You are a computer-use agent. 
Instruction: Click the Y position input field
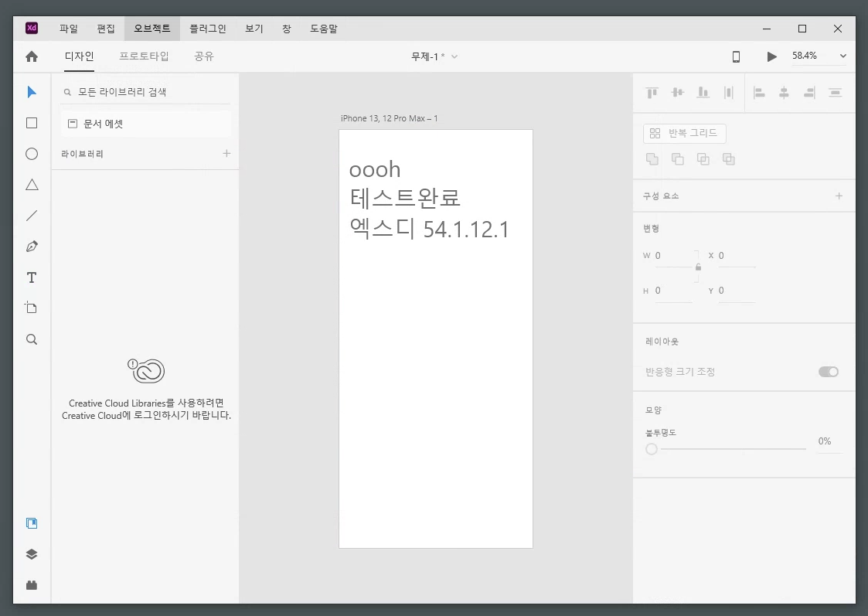click(x=737, y=291)
